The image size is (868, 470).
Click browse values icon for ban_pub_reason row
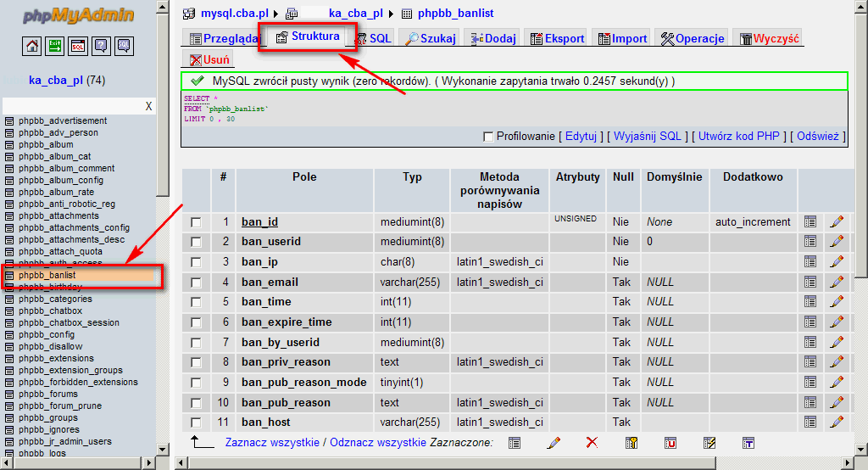(810, 402)
